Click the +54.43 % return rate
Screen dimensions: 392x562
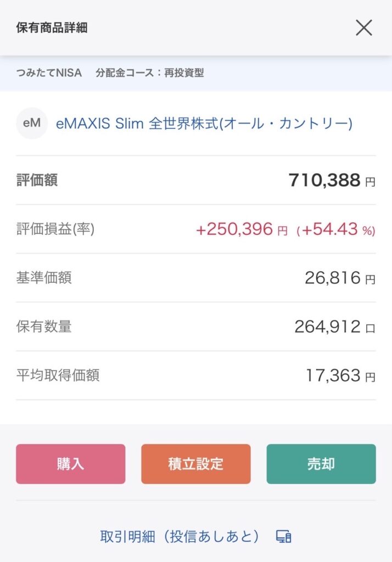(x=335, y=229)
